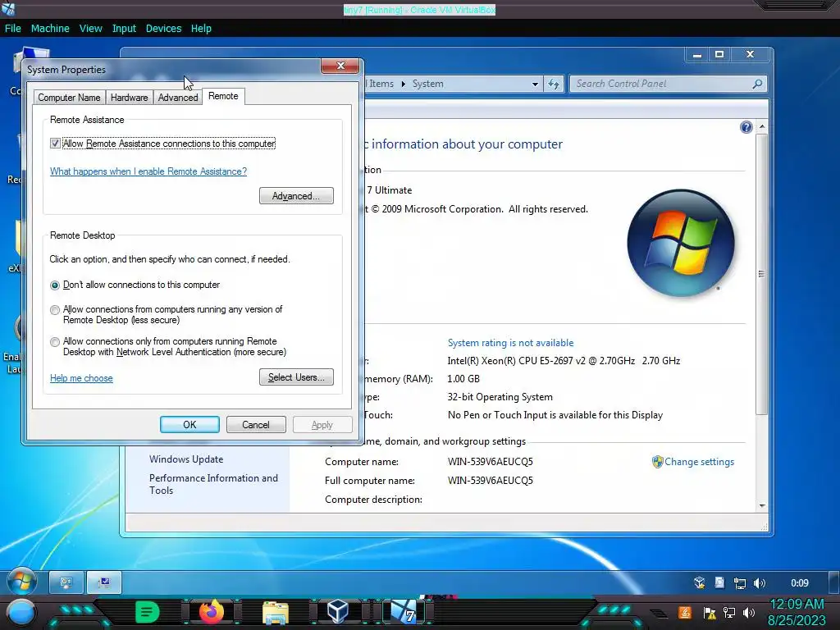Open System rating is not available link
Screen dimensions: 840x630
tap(510, 343)
